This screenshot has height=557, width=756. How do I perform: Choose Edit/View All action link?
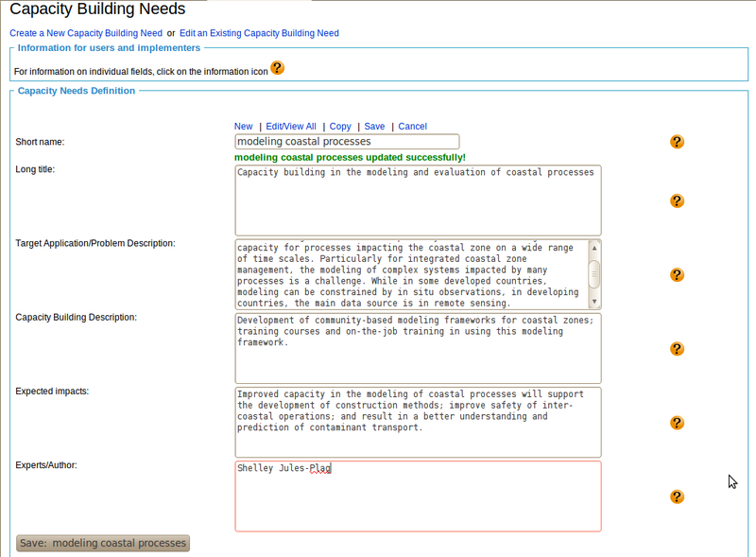291,126
